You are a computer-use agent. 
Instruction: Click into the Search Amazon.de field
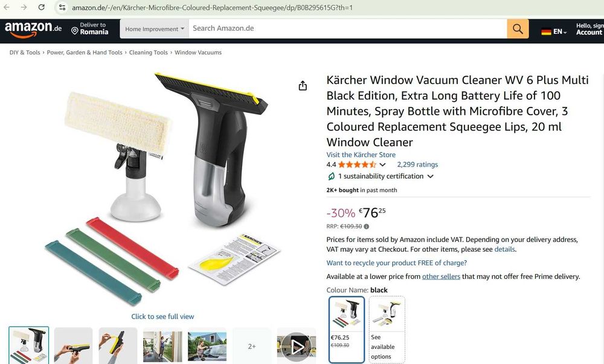tap(347, 29)
